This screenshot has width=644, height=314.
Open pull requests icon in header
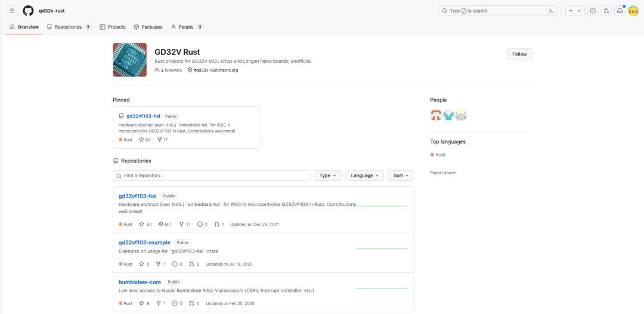coord(606,11)
